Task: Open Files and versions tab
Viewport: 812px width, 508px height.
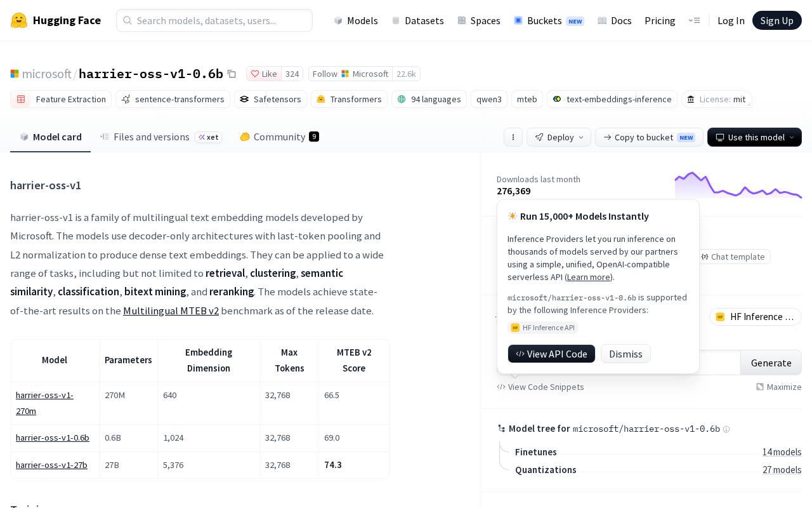Action: click(x=160, y=137)
